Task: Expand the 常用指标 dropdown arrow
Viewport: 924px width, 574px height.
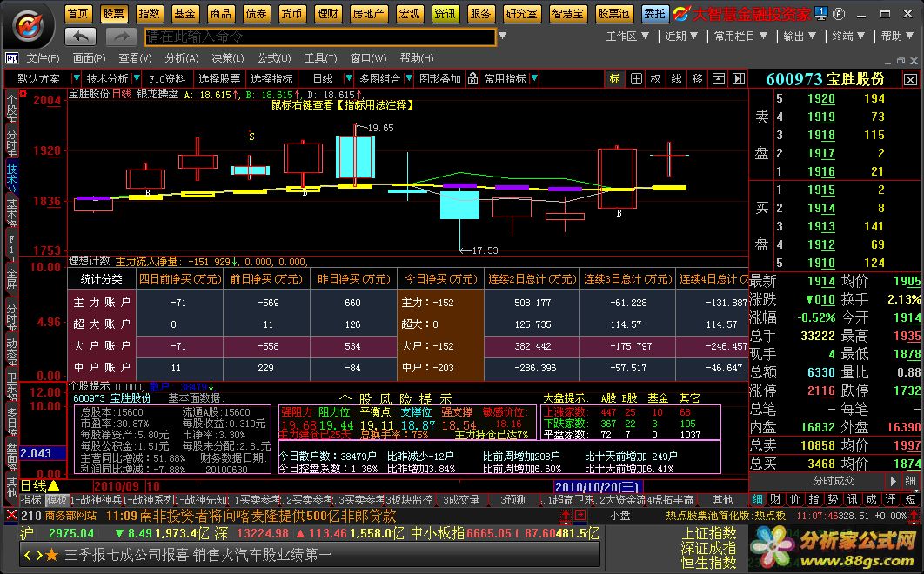Action: (534, 78)
